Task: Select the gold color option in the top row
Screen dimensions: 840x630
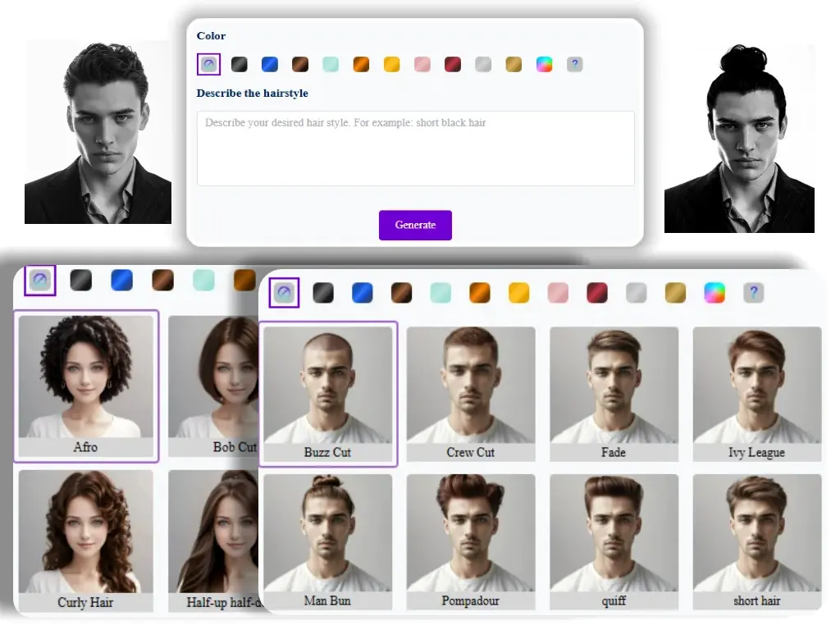Action: pos(514,64)
